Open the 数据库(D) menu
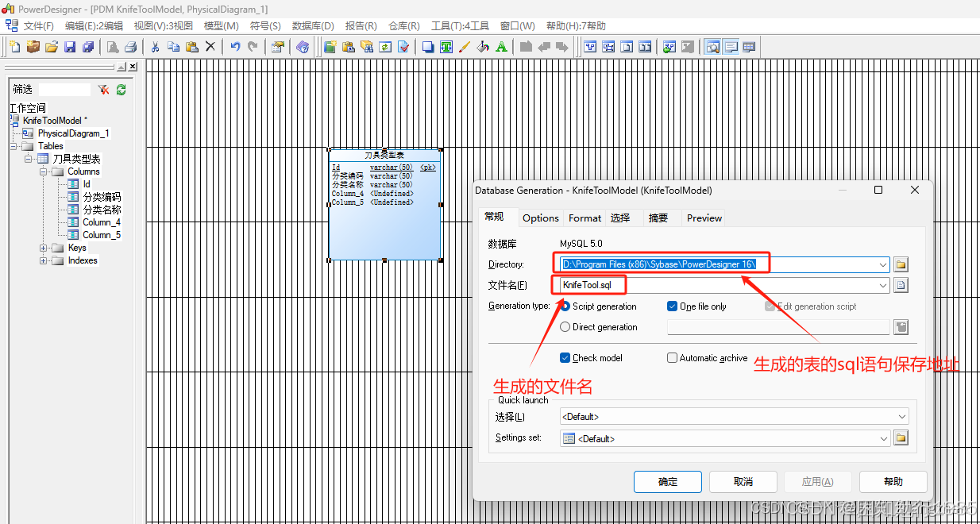The width and height of the screenshot is (980, 524). pyautogui.click(x=313, y=26)
